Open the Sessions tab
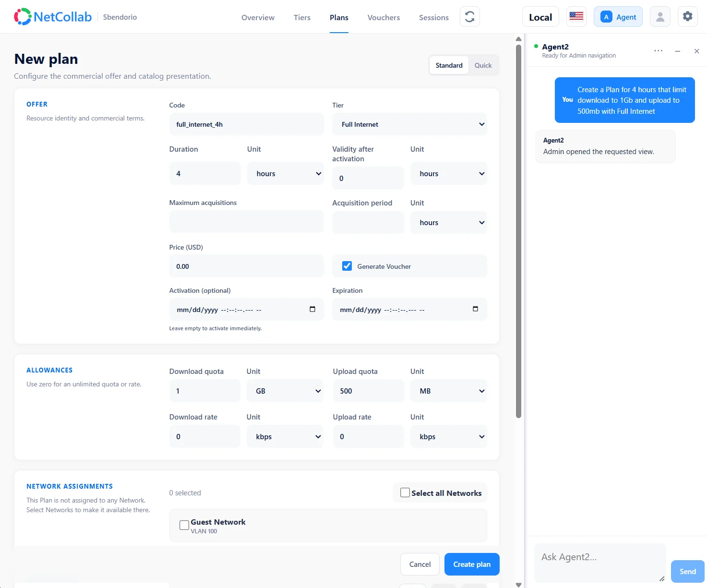The width and height of the screenshot is (707, 588). (x=434, y=17)
